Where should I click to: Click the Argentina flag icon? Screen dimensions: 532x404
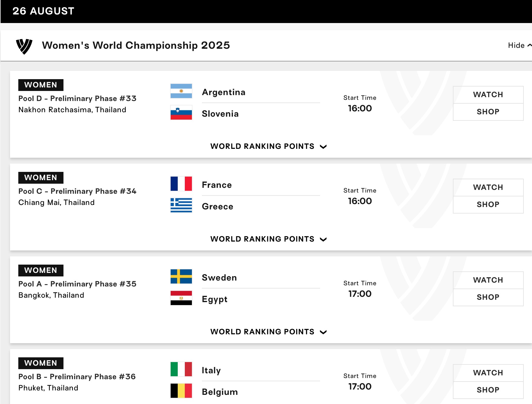pyautogui.click(x=181, y=91)
